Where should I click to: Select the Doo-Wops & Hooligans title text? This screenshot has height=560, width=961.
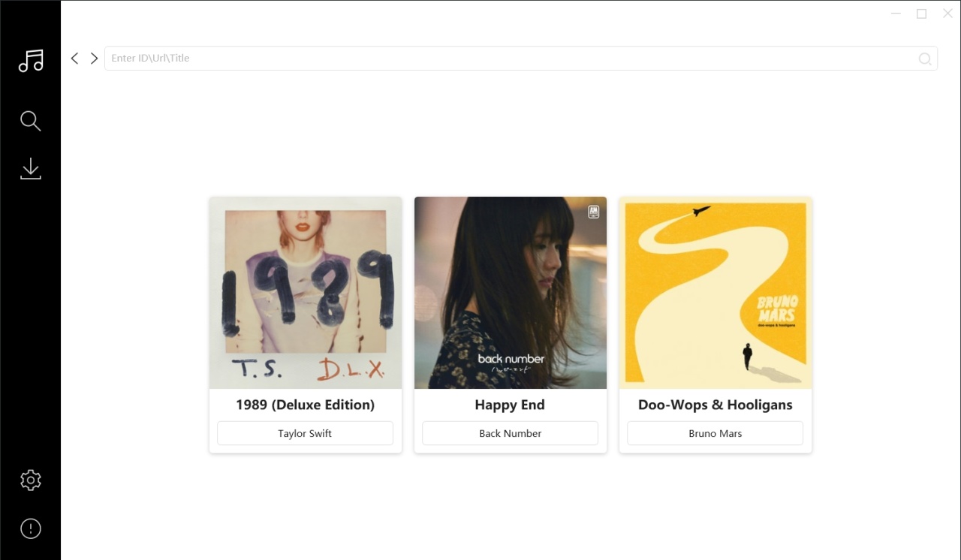coord(715,405)
